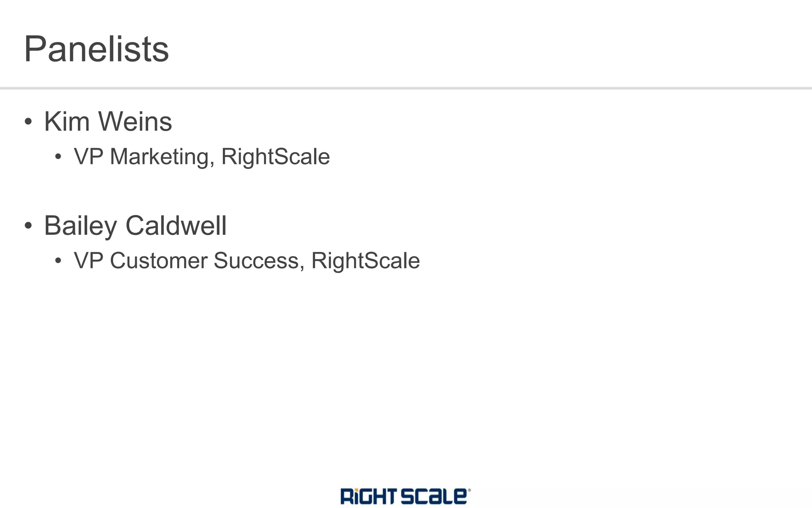Click RightScale in the Customer Success line
The image size is (812, 508).
click(365, 261)
